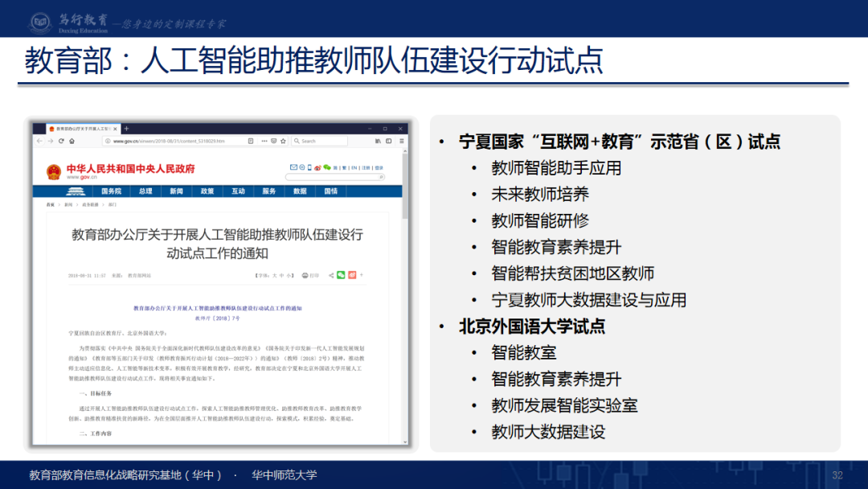Click the plus icon for more sharing
Image resolution: width=868 pixels, height=489 pixels.
(x=362, y=275)
